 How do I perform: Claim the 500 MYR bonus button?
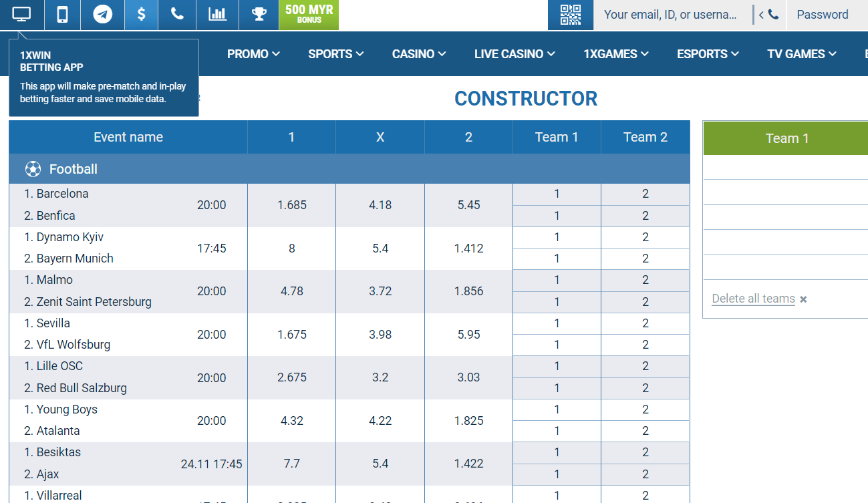(309, 15)
